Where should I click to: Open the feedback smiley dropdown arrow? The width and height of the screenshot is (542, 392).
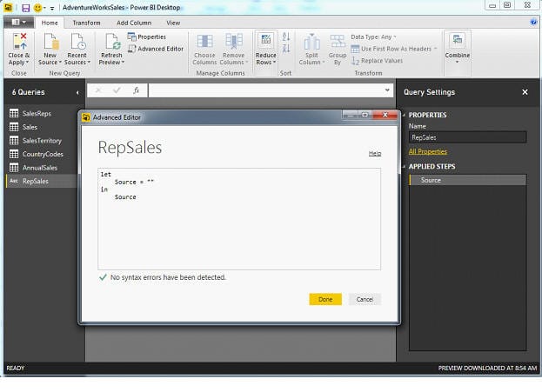(44, 8)
